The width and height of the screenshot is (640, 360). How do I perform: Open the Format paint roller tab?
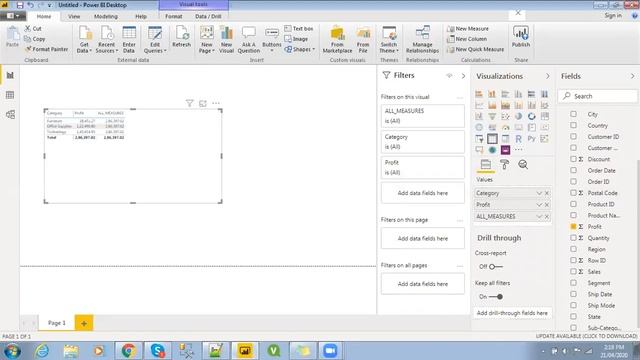click(x=504, y=164)
